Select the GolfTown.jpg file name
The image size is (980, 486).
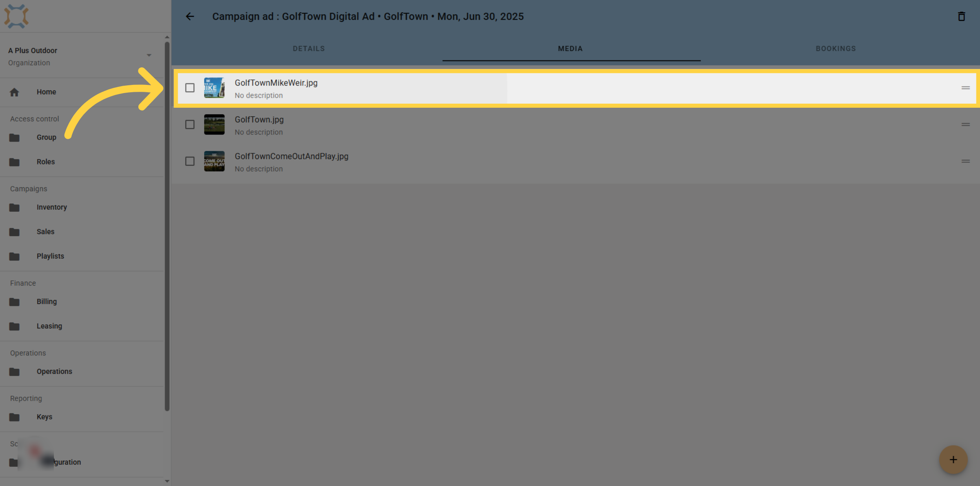pyautogui.click(x=259, y=120)
